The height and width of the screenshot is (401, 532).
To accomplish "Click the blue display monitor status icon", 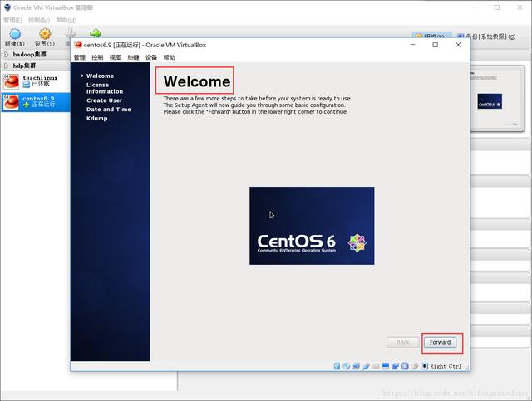I will pyautogui.click(x=386, y=366).
